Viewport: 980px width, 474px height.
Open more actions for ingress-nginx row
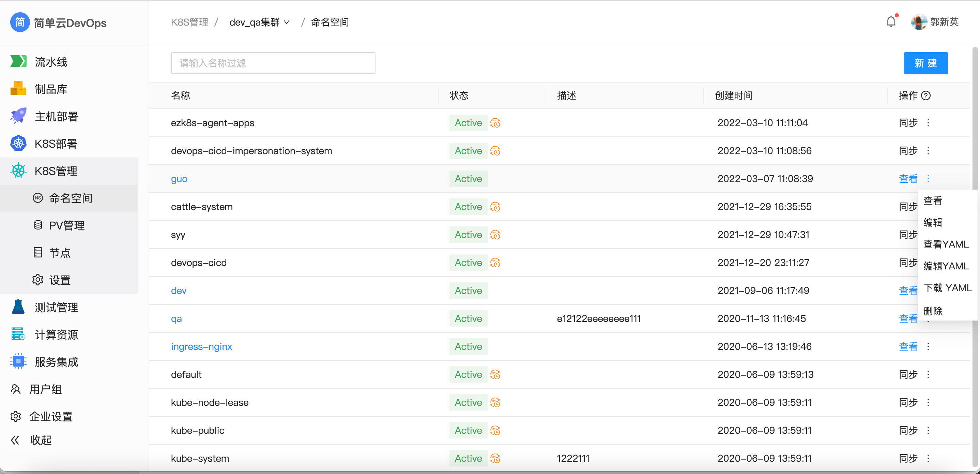point(928,346)
